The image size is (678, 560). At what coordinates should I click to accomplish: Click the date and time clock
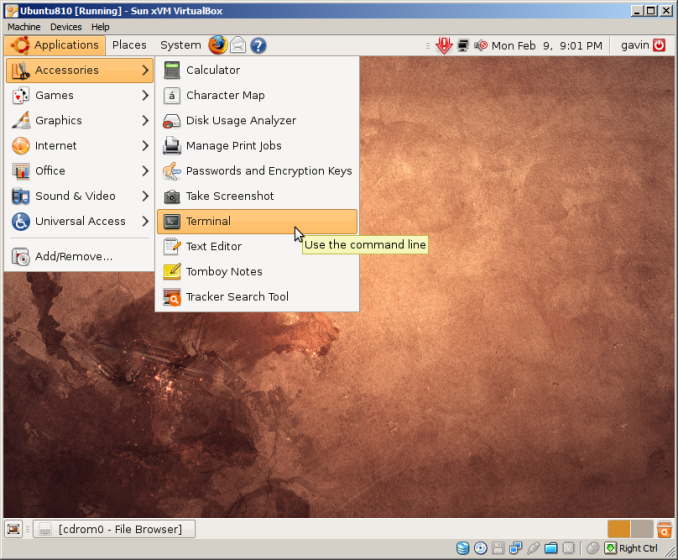[547, 45]
